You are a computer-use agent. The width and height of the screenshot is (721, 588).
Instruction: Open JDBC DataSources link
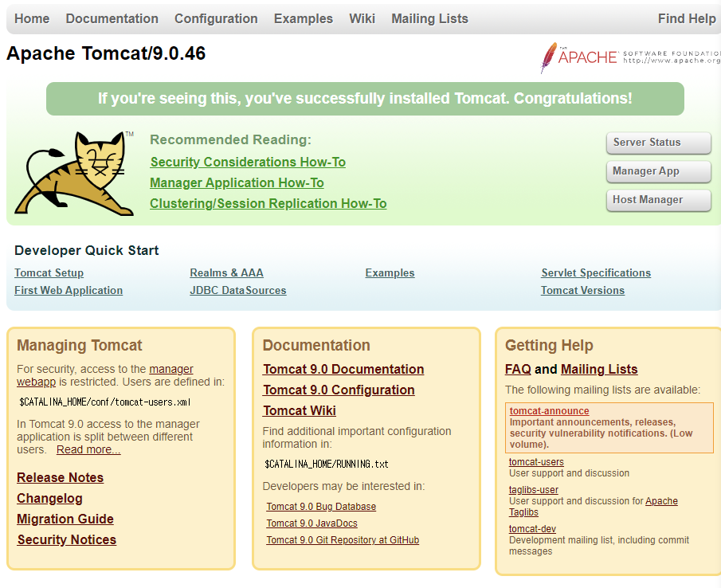(x=238, y=290)
